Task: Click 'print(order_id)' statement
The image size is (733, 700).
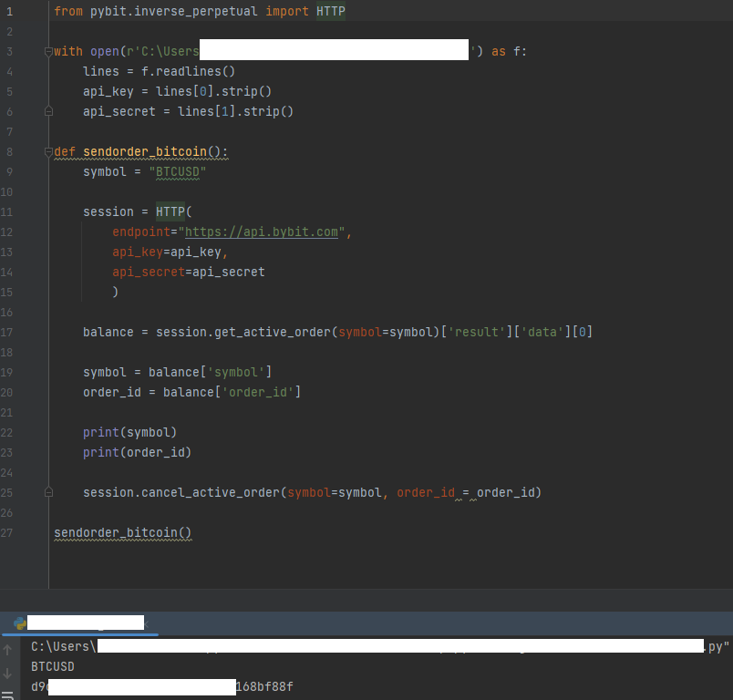Action: (x=137, y=453)
